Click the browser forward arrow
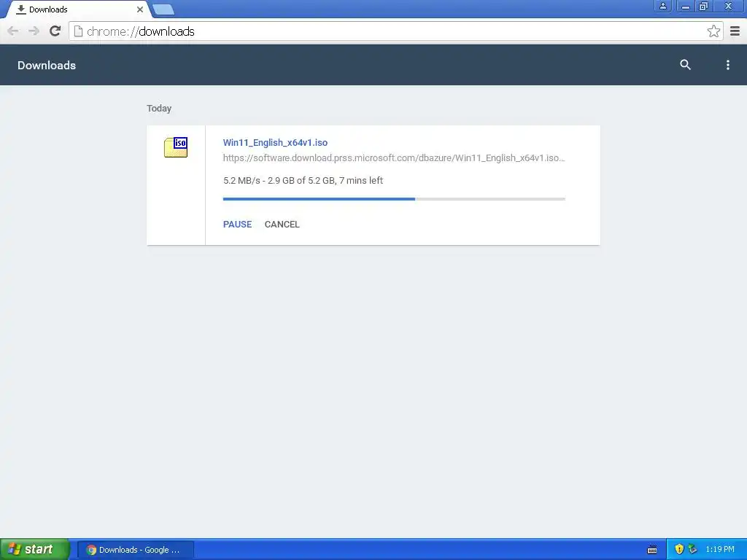 click(34, 31)
